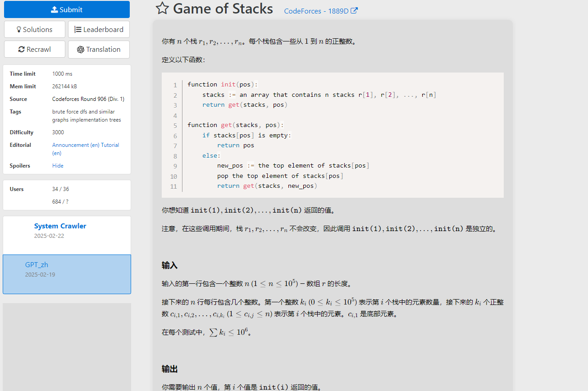Click the Translation button label
The width and height of the screenshot is (588, 391).
[x=104, y=50]
